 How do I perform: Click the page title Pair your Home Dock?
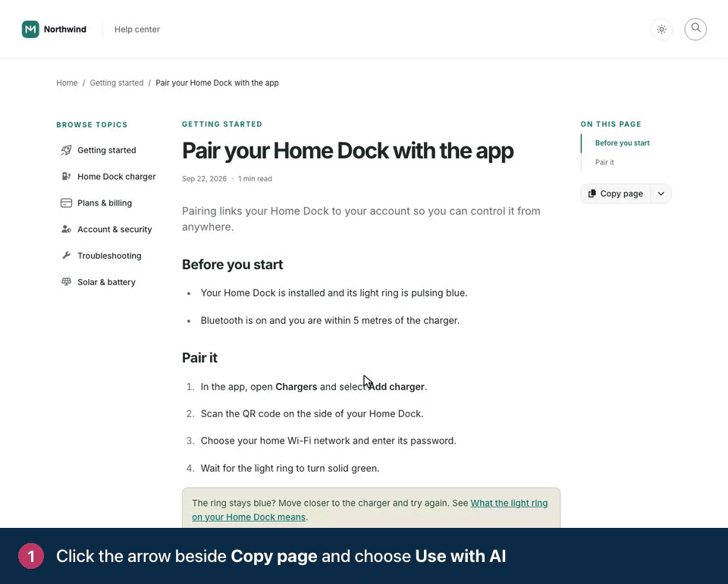[x=348, y=150]
